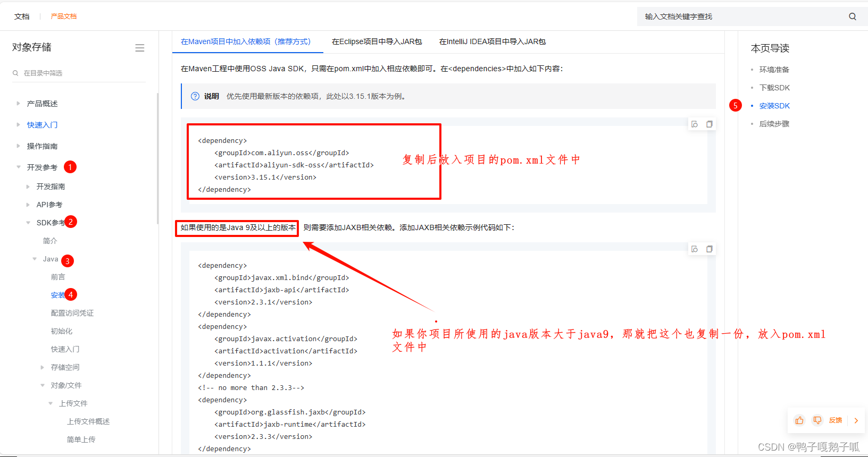Click the search magnifier icon in top bar

click(853, 16)
